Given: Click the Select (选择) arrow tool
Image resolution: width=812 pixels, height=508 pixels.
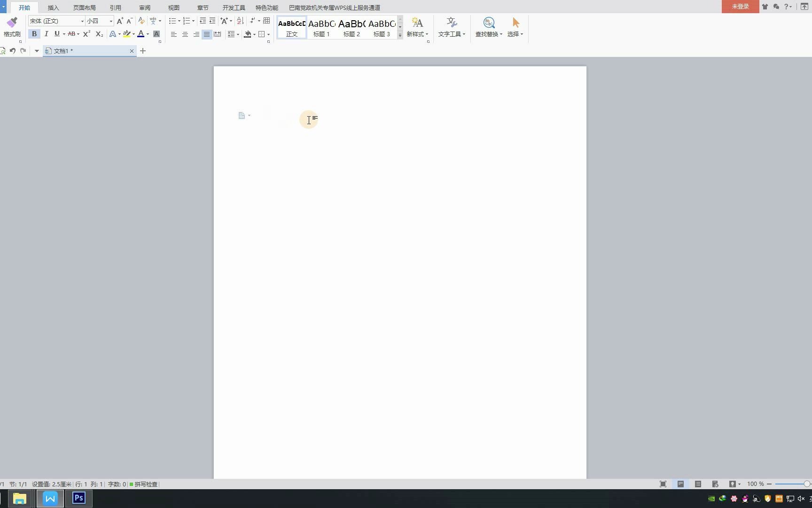Looking at the screenshot, I should [x=515, y=27].
